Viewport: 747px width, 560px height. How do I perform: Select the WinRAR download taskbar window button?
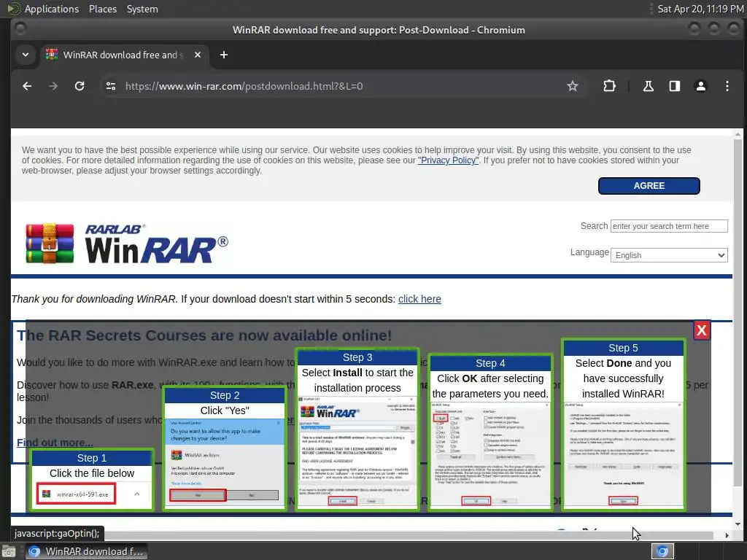[86, 551]
